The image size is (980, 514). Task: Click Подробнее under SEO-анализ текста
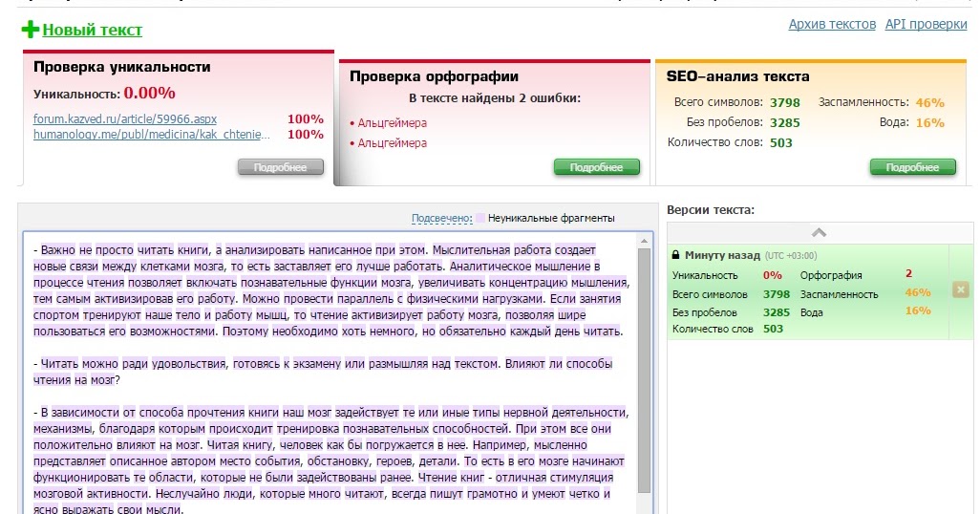[912, 167]
